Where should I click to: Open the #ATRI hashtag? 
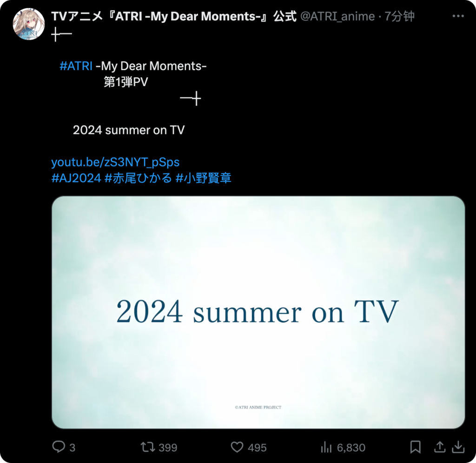[76, 66]
